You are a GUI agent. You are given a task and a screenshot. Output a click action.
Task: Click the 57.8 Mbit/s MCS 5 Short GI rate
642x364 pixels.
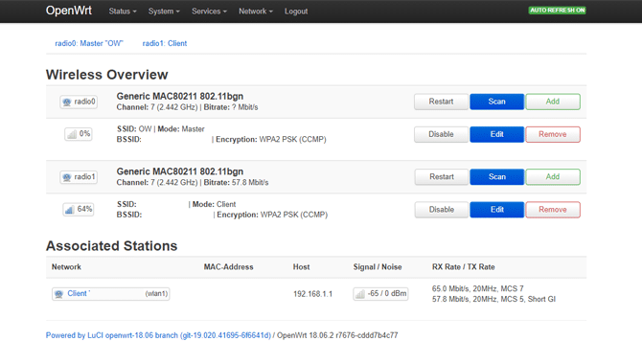point(493,299)
